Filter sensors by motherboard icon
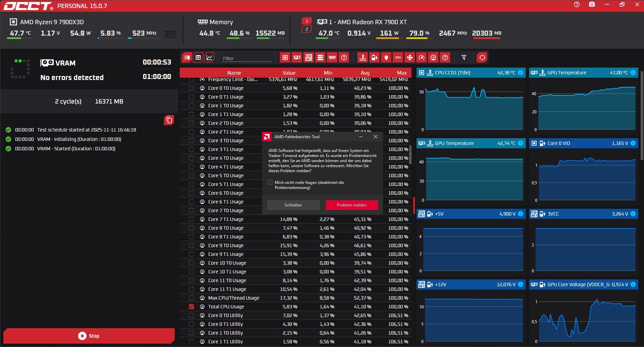The height and width of the screenshot is (347, 644). 309,57
